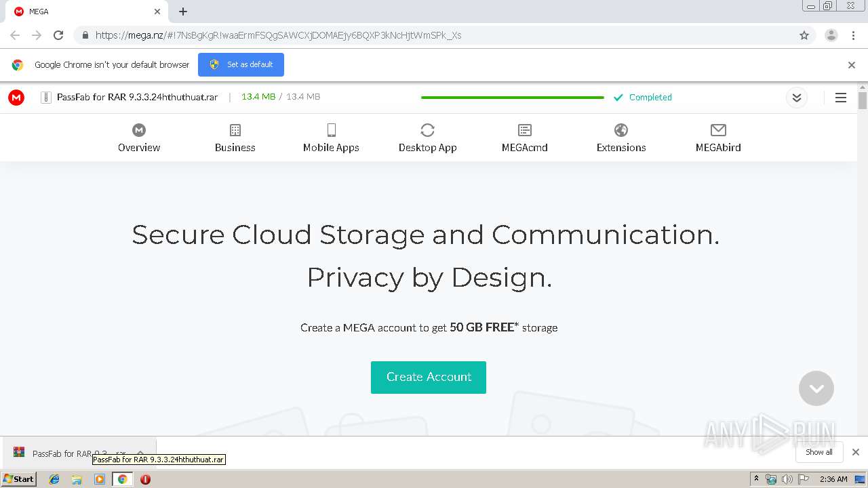Click the site padlock icon
The width and height of the screenshot is (868, 488).
coord(85,35)
